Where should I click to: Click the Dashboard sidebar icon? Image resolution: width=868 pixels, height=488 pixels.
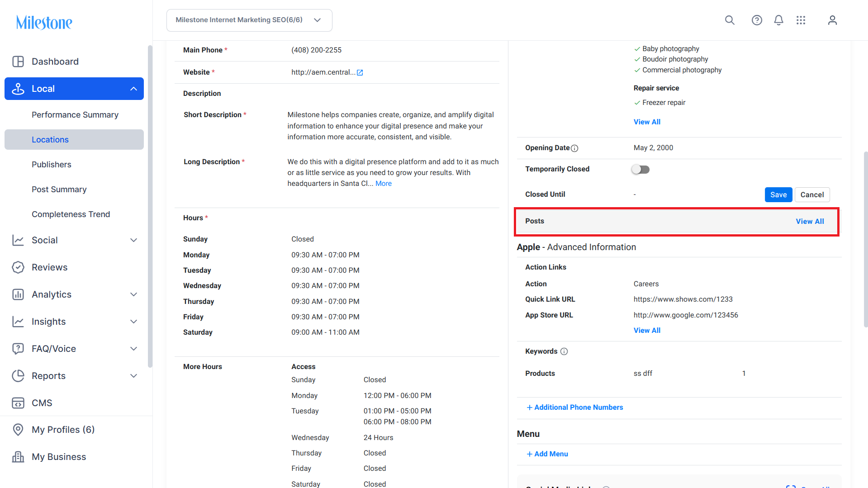pyautogui.click(x=18, y=62)
